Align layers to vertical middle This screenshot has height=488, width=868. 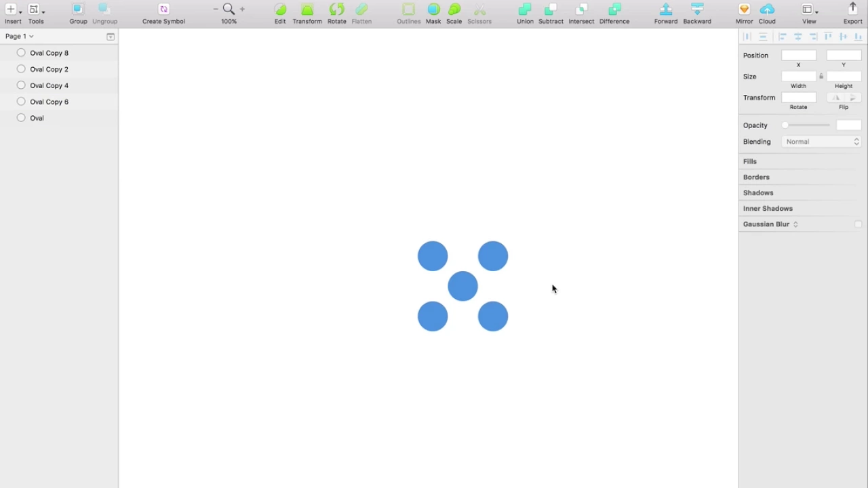point(844,37)
